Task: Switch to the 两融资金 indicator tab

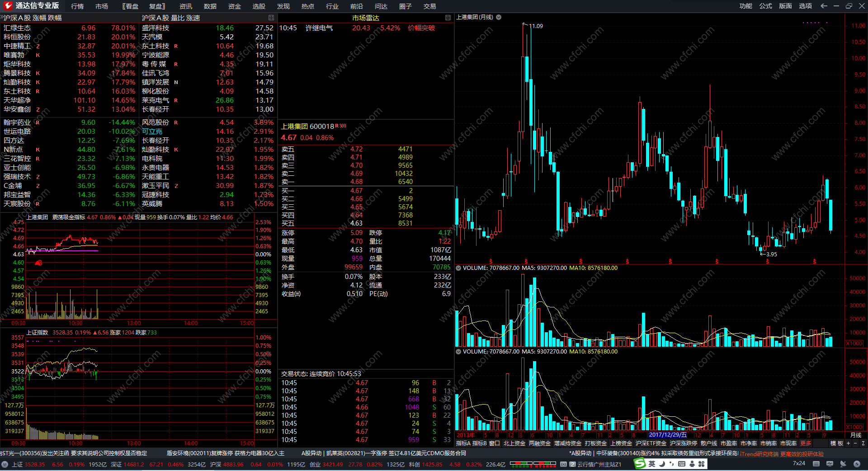Action: tap(540, 443)
